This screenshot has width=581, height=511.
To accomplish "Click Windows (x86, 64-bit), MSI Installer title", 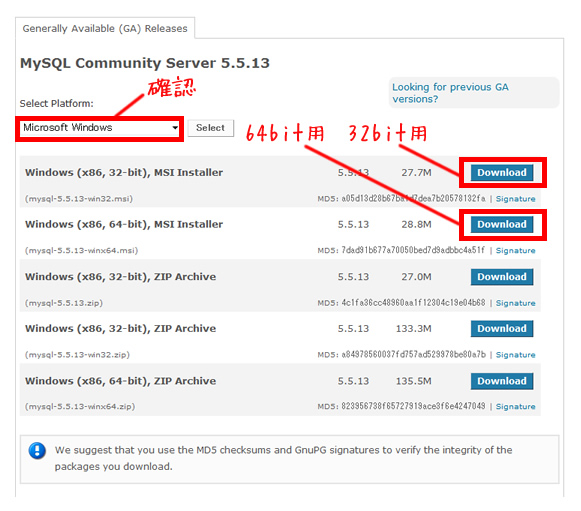I will coord(124,225).
